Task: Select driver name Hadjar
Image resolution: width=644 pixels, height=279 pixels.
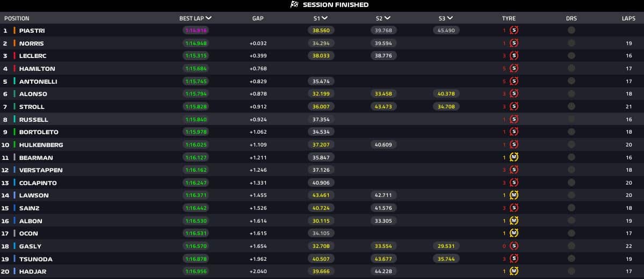Action: (32, 271)
